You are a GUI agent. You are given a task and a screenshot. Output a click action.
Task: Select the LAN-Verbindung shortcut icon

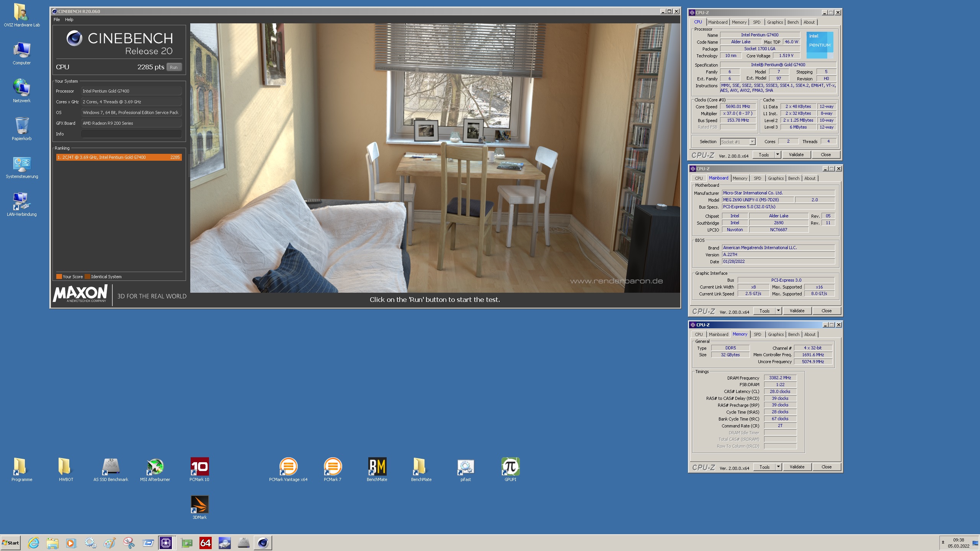point(22,205)
